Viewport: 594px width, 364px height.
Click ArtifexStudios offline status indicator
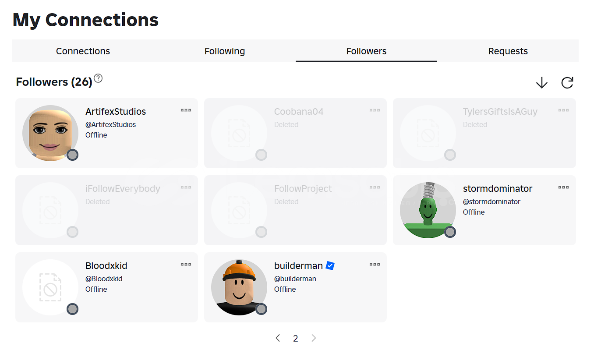click(x=73, y=155)
